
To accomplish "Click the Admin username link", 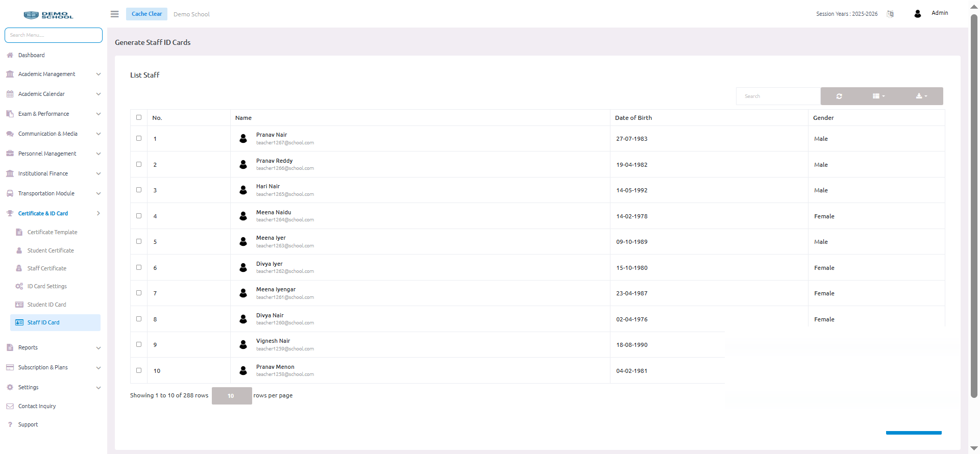I will (x=940, y=13).
